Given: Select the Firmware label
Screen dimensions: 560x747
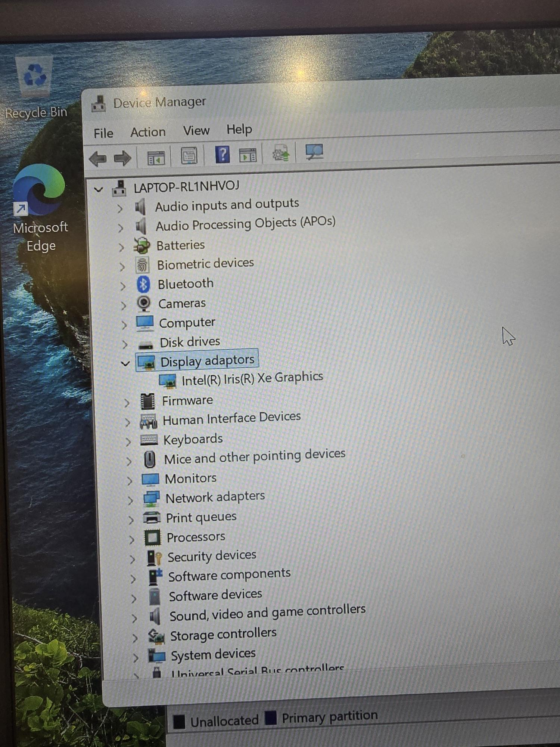Looking at the screenshot, I should tap(187, 401).
